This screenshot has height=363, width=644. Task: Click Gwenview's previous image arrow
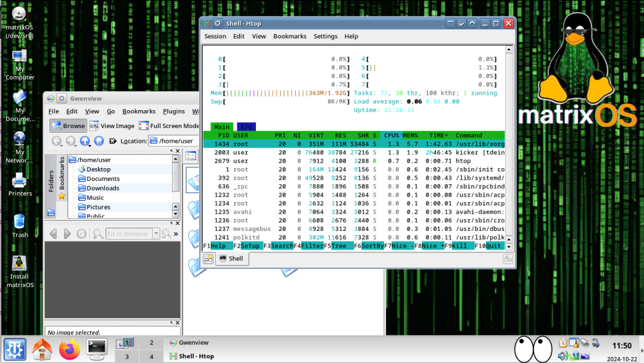53,234
